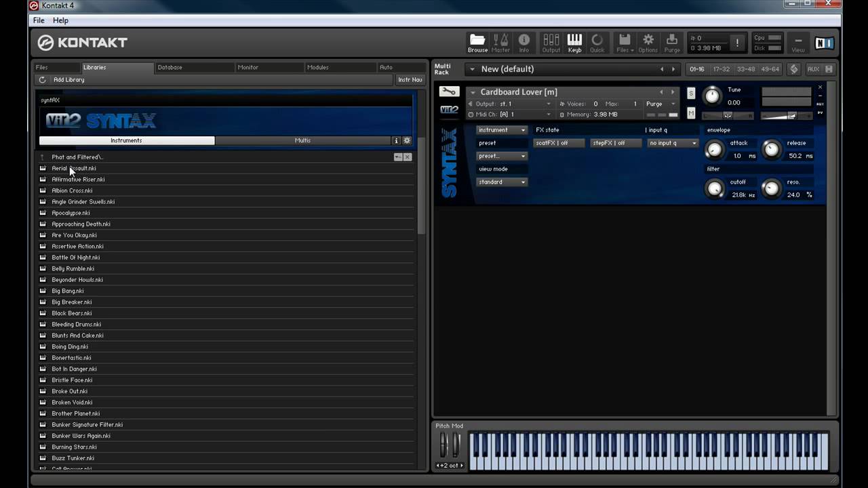The height and width of the screenshot is (488, 868).
Task: Adjust the instrument volume slider
Action: point(786,116)
